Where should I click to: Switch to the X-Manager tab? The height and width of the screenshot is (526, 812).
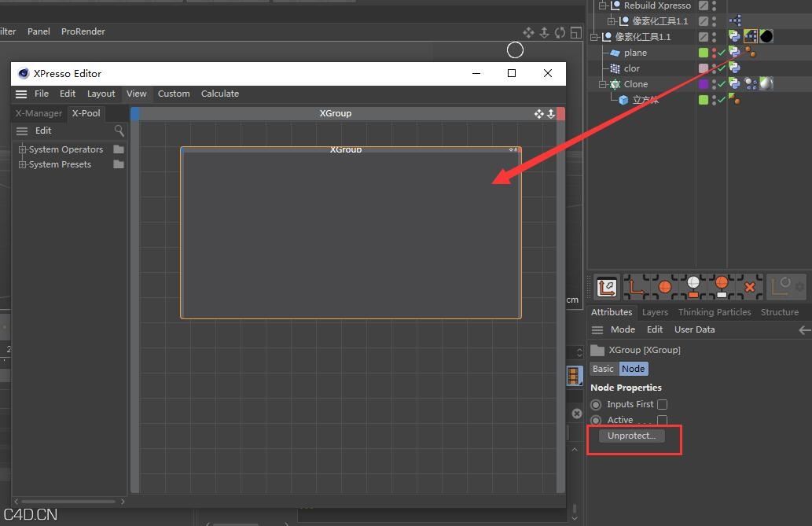tap(39, 113)
